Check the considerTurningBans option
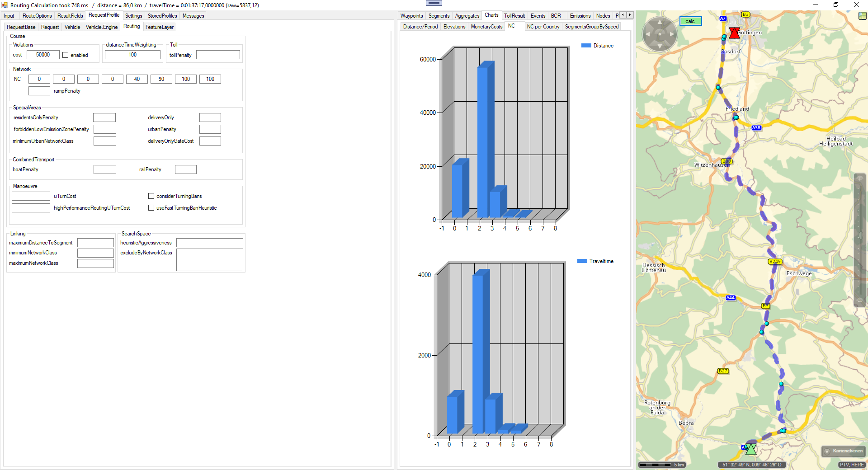Image resolution: width=868 pixels, height=470 pixels. (x=151, y=196)
